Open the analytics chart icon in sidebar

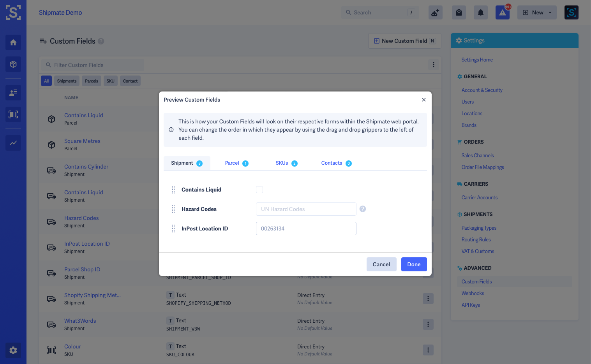(13, 143)
